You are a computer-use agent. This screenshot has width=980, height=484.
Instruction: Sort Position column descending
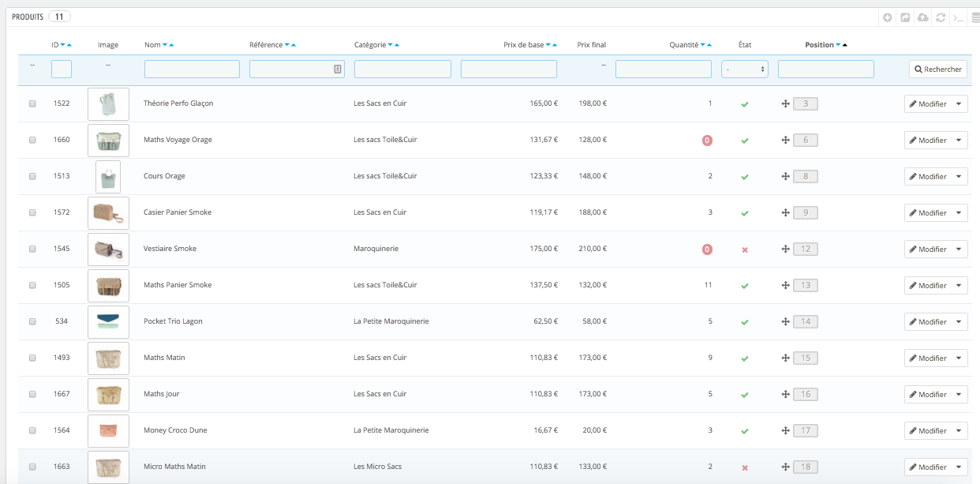coord(838,45)
